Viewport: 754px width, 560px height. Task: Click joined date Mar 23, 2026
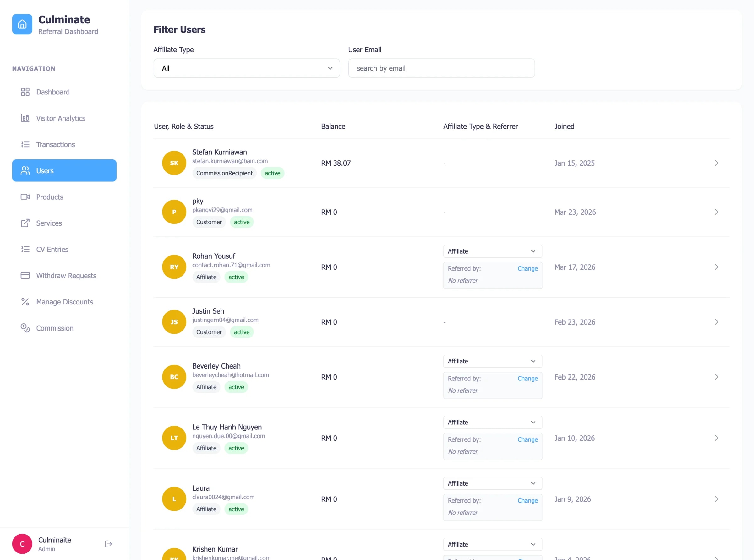pyautogui.click(x=575, y=212)
